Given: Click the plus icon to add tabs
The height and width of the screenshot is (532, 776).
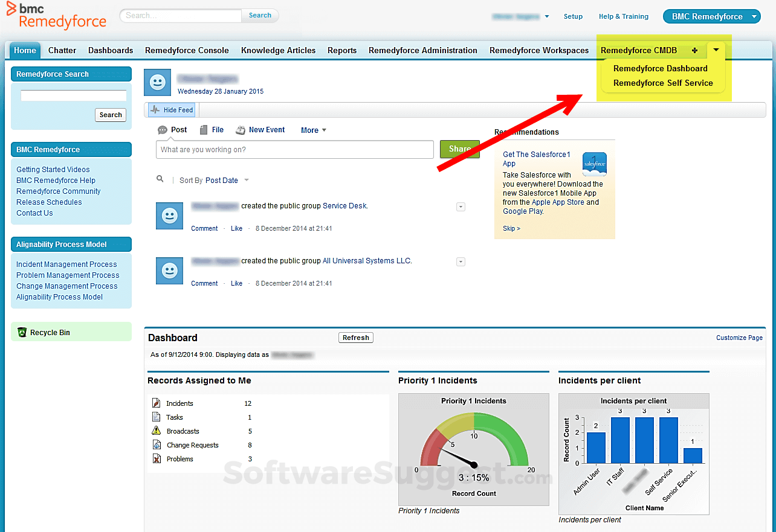Looking at the screenshot, I should coord(694,51).
